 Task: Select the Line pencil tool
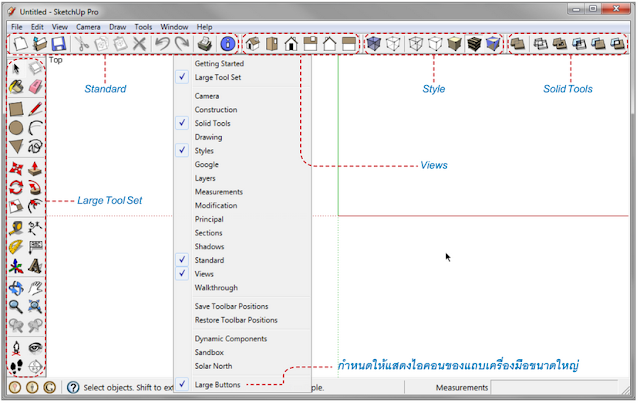click(36, 109)
